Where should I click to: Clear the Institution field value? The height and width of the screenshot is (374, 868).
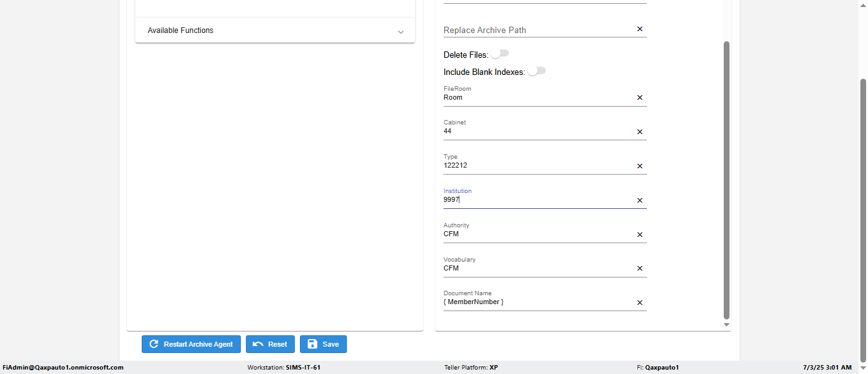point(640,201)
